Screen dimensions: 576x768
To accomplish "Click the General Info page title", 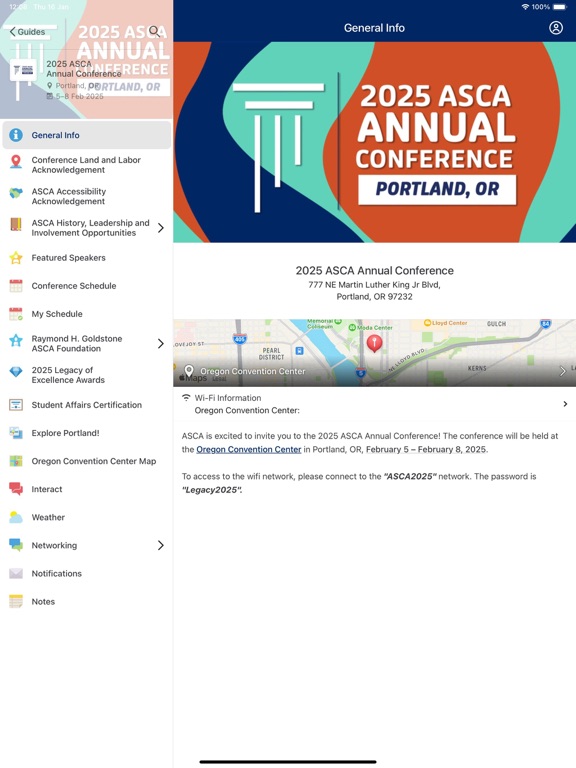I will 374,28.
